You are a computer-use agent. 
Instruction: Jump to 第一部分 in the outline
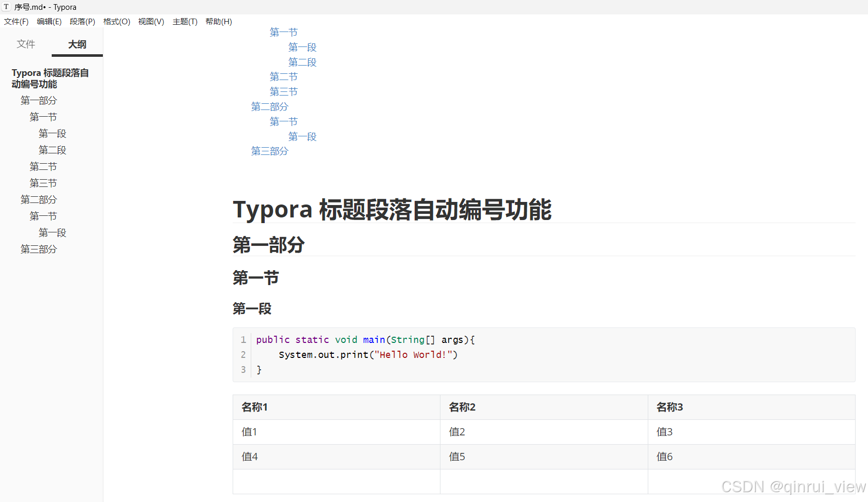(x=39, y=101)
